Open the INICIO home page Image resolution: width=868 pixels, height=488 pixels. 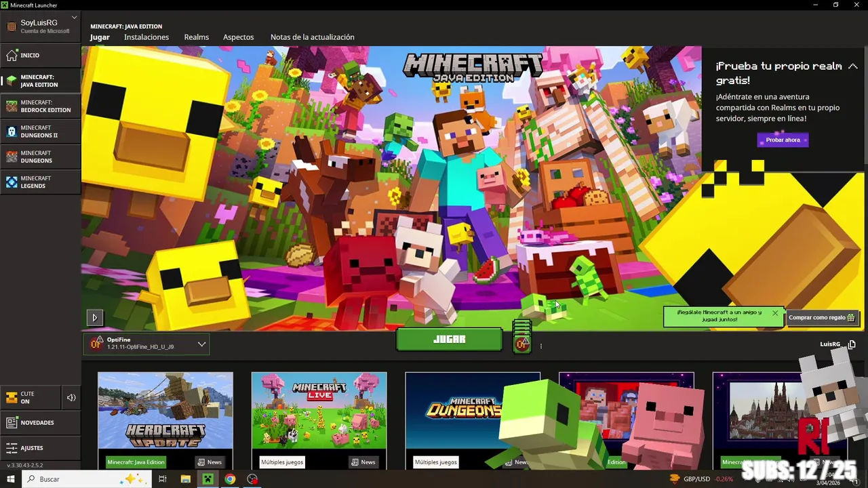[x=41, y=56]
